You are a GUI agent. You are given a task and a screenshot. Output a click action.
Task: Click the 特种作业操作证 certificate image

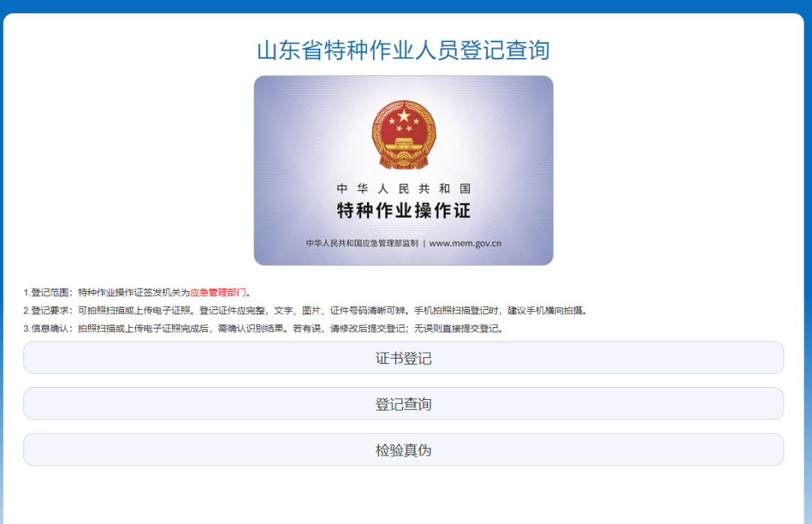click(x=404, y=171)
